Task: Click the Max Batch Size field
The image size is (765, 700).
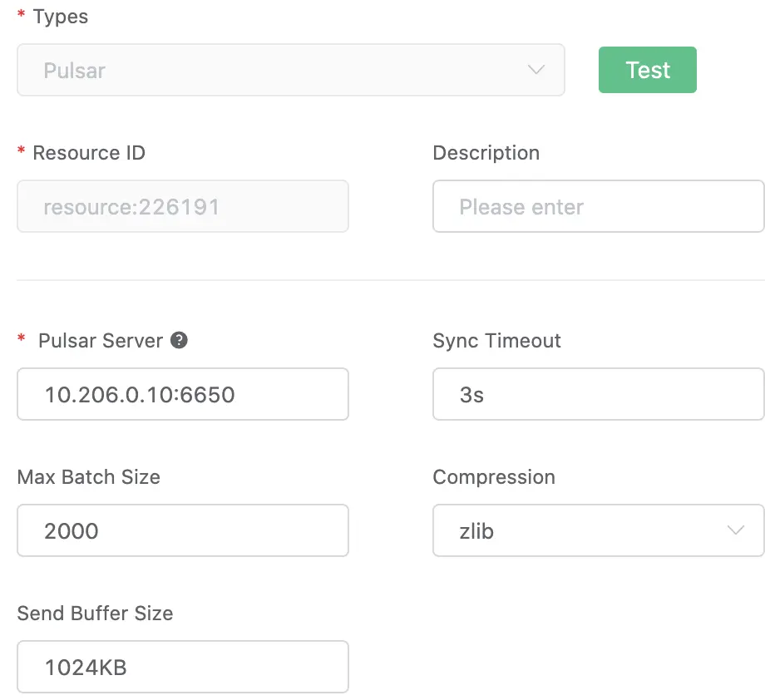Action: tap(183, 530)
